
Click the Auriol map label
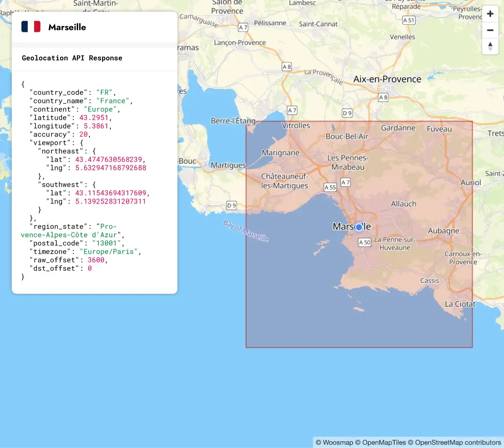(x=471, y=183)
